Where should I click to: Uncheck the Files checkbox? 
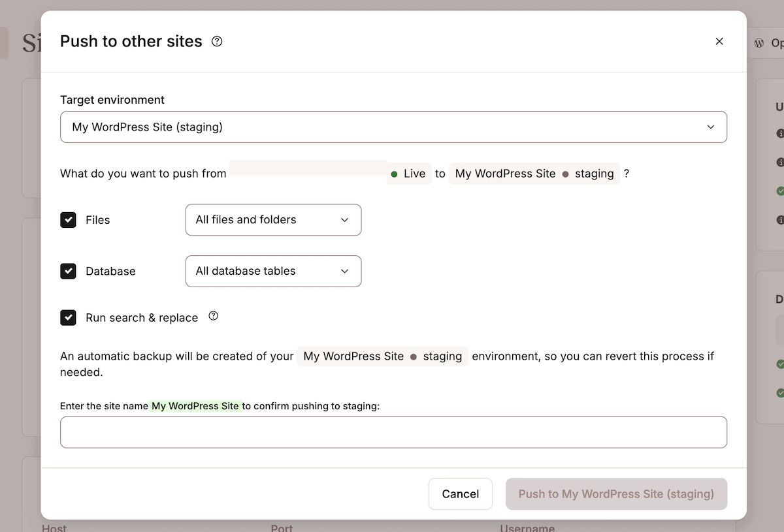tap(68, 220)
